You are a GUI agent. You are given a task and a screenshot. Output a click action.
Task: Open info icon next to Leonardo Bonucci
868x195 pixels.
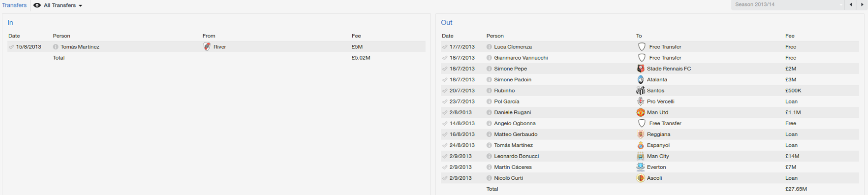point(489,156)
